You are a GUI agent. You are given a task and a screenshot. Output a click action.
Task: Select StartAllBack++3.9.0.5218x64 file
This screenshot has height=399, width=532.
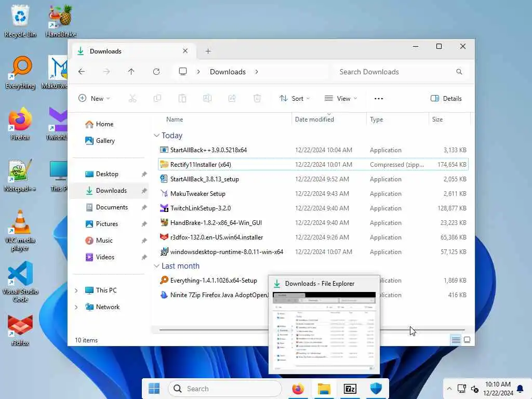click(x=313, y=150)
